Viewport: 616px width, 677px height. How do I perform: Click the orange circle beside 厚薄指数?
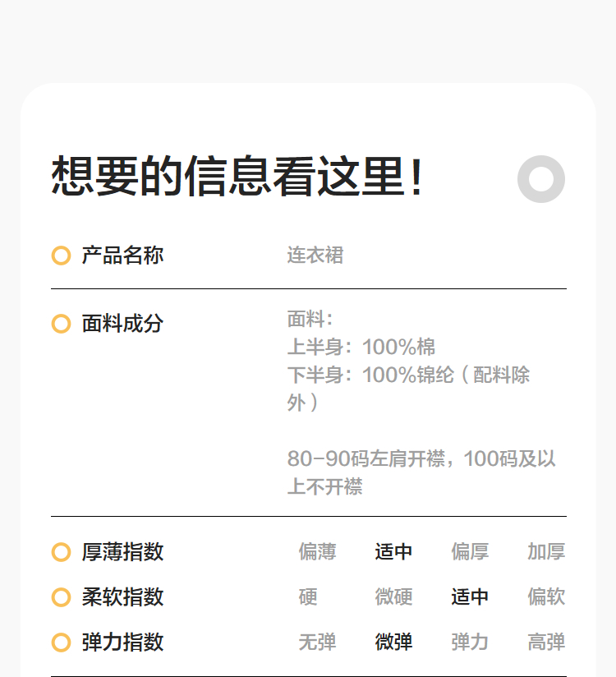click(x=61, y=552)
